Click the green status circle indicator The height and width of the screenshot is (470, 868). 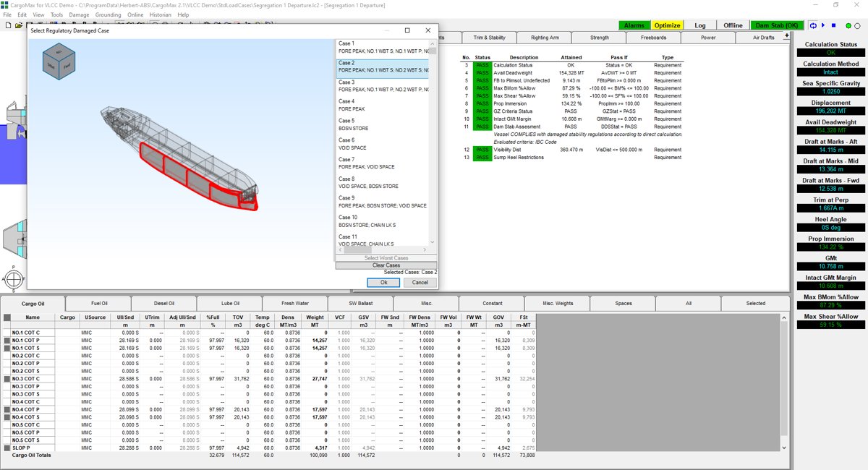coord(848,26)
